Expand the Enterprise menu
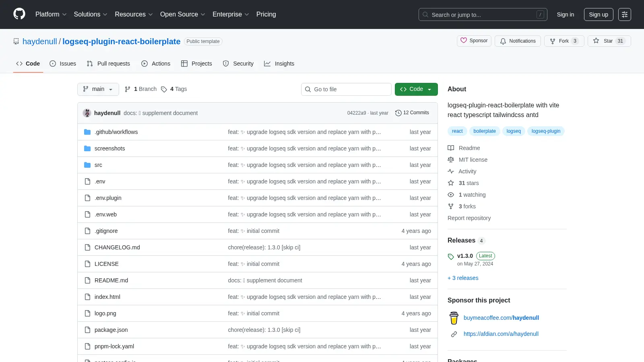Screen dimensions: 644x362 231,14
